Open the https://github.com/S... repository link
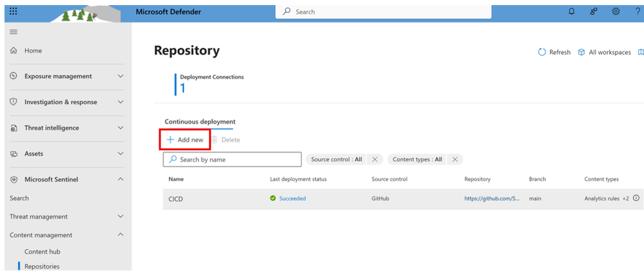The image size is (644, 273). (x=493, y=198)
